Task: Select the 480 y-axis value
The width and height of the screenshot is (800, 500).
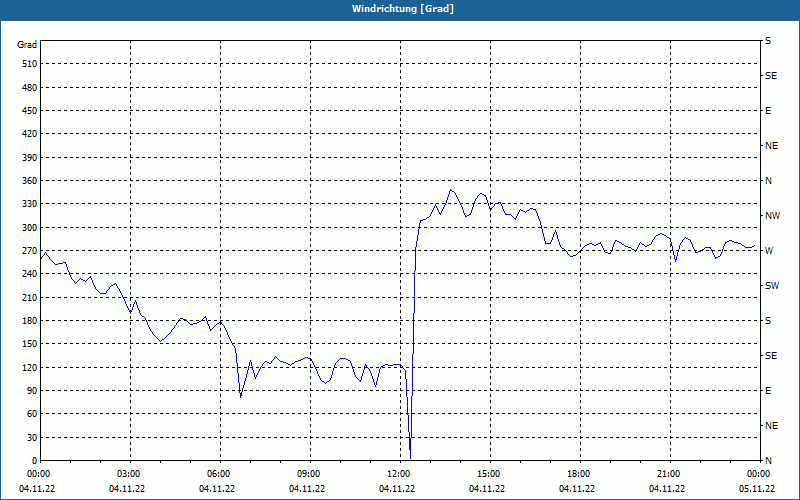Action: [30, 88]
